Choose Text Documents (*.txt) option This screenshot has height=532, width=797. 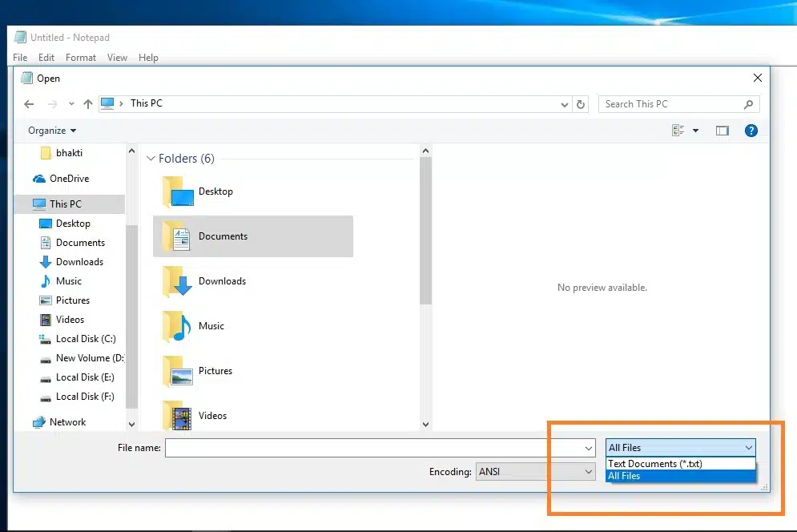pos(681,464)
